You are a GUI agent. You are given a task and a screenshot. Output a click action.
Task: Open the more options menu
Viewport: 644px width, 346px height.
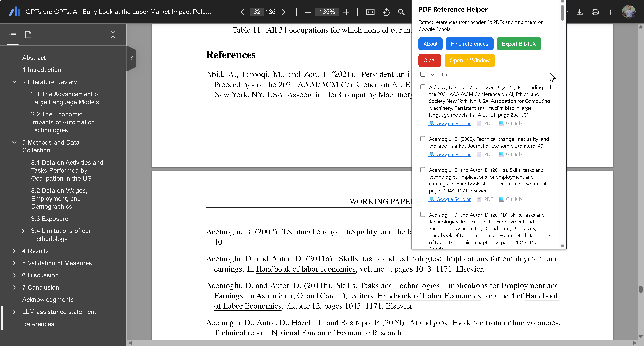tap(610, 12)
